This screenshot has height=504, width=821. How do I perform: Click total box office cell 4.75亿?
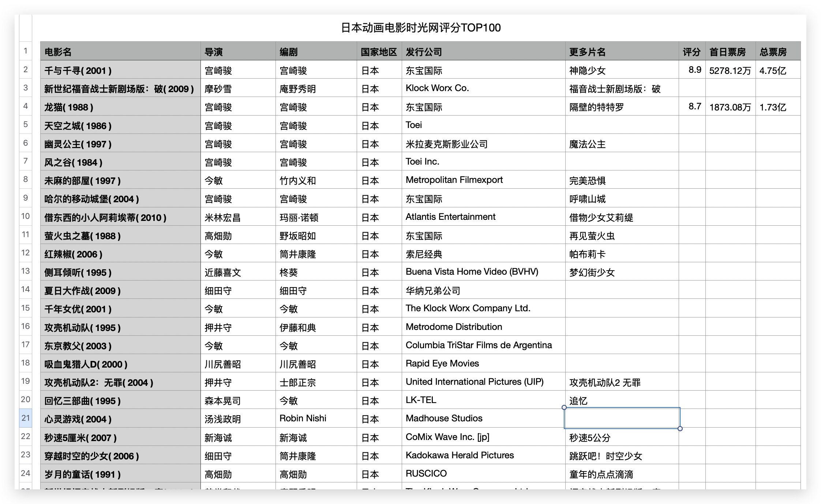pyautogui.click(x=778, y=70)
